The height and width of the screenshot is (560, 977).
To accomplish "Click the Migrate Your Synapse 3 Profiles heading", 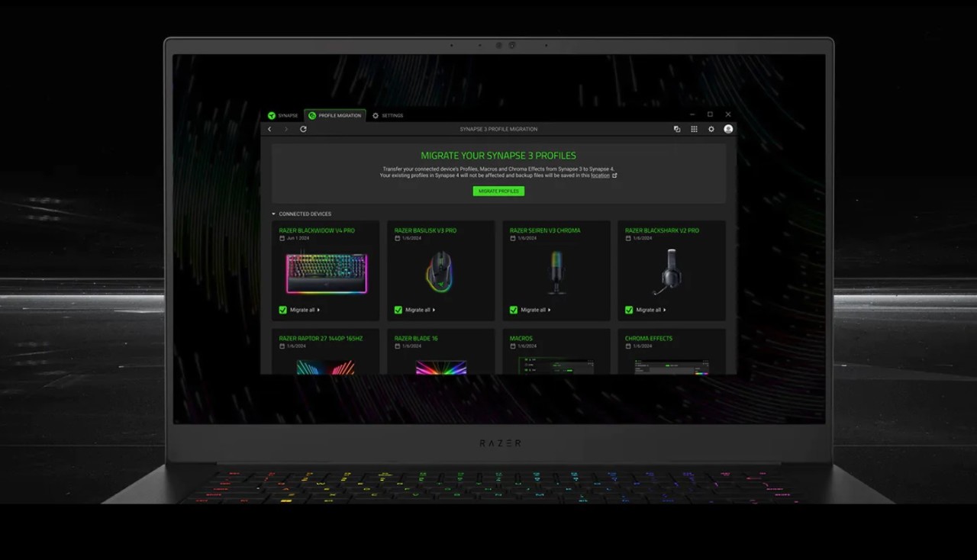I will click(498, 156).
